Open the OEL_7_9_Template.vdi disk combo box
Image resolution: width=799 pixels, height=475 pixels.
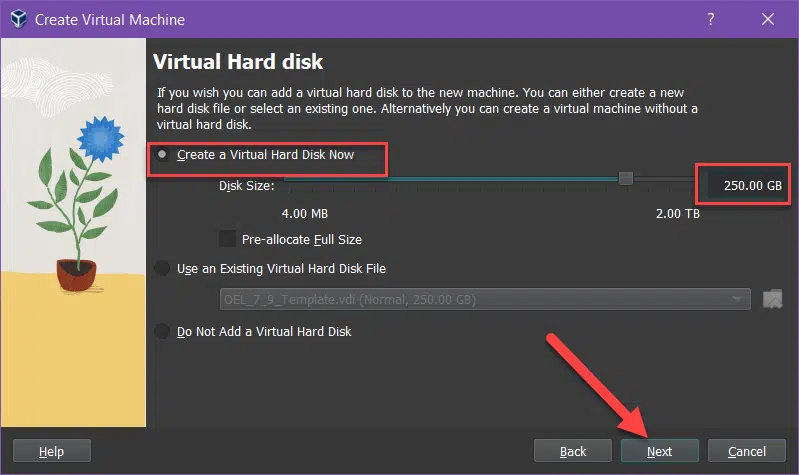coord(485,299)
